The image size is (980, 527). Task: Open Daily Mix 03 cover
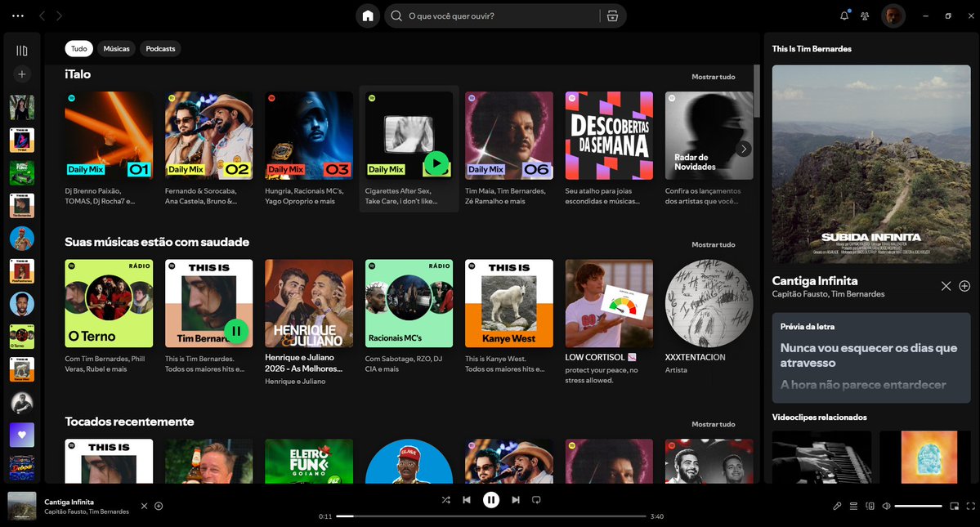[309, 136]
